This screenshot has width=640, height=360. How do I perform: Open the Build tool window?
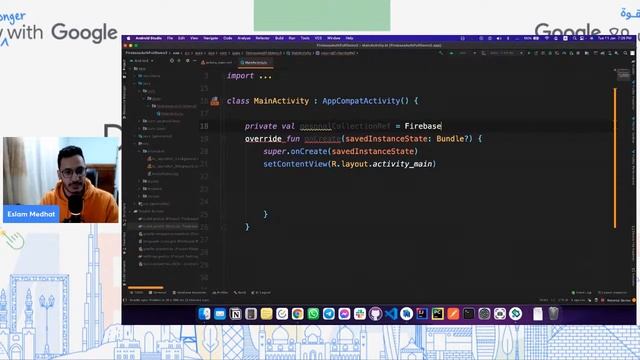[240, 293]
